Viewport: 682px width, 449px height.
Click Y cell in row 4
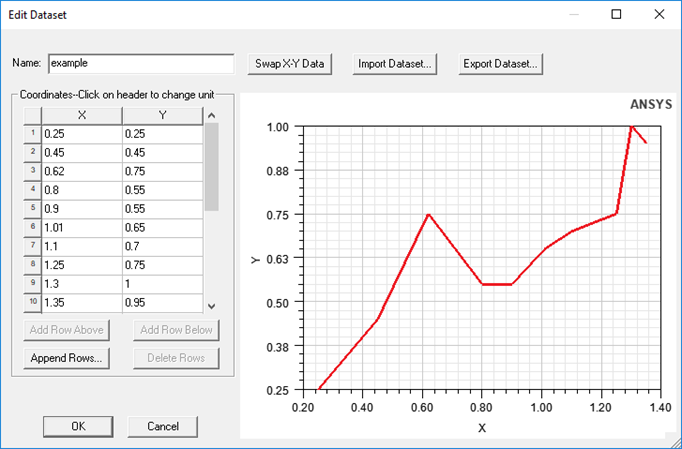[163, 190]
